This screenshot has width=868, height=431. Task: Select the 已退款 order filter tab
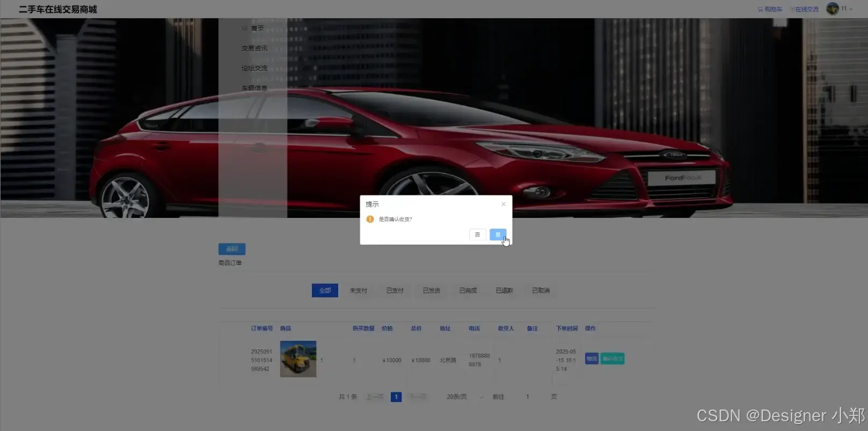505,290
